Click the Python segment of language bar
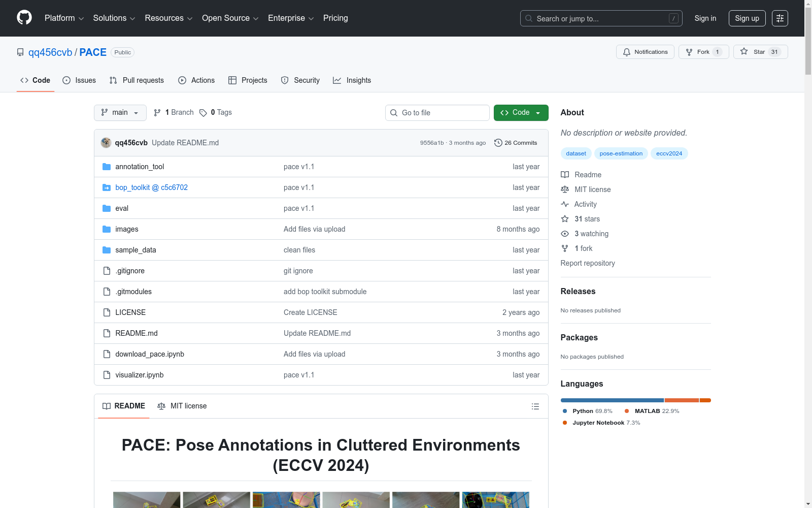The height and width of the screenshot is (508, 812). [612, 400]
